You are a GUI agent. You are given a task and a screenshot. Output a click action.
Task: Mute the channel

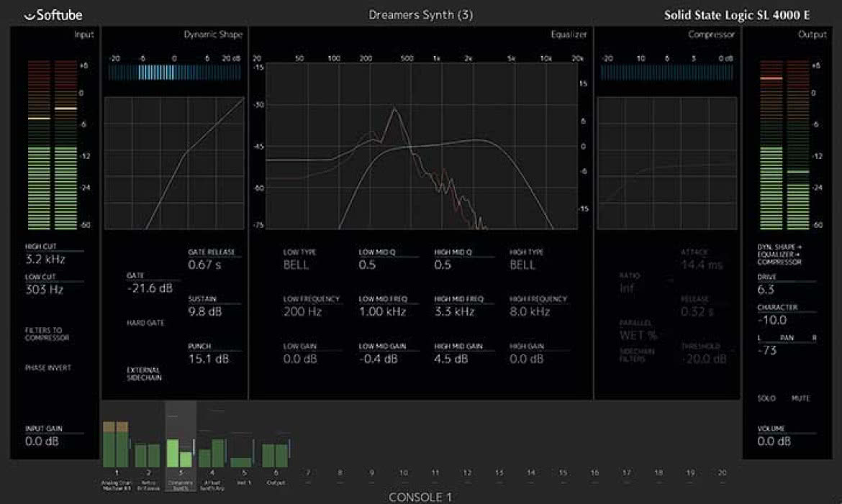point(800,398)
